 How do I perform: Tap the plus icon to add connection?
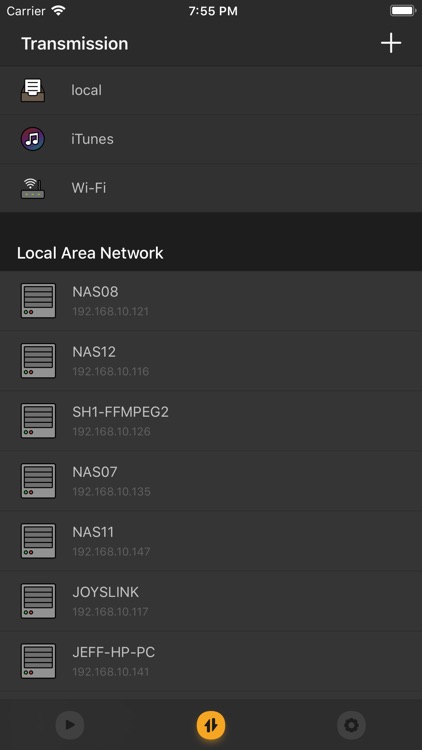[x=391, y=44]
